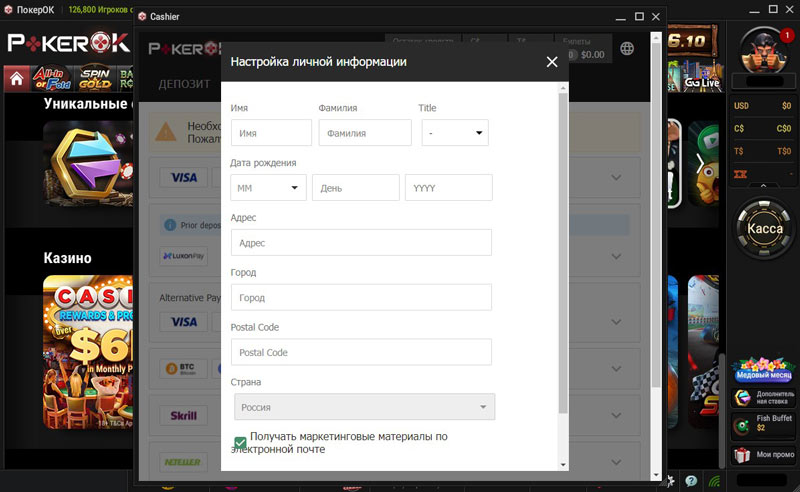800x492 pixels.
Task: Expand the NETELLER payment row
Action: pyautogui.click(x=616, y=462)
